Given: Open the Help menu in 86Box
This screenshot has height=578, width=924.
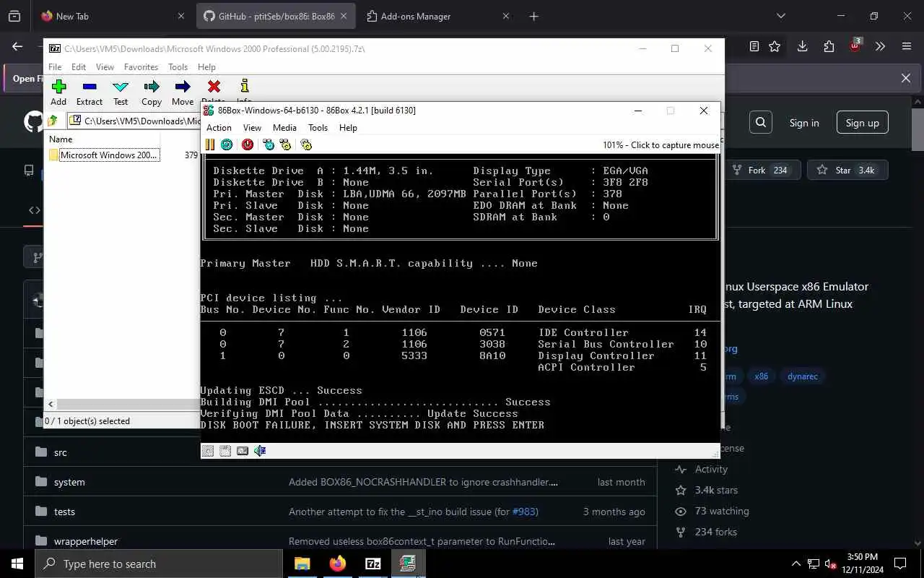Looking at the screenshot, I should coord(348,128).
